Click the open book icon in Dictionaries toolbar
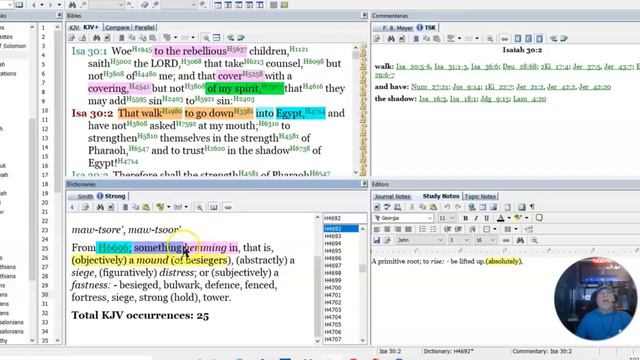Image resolution: width=640 pixels, height=360 pixels. (213, 207)
